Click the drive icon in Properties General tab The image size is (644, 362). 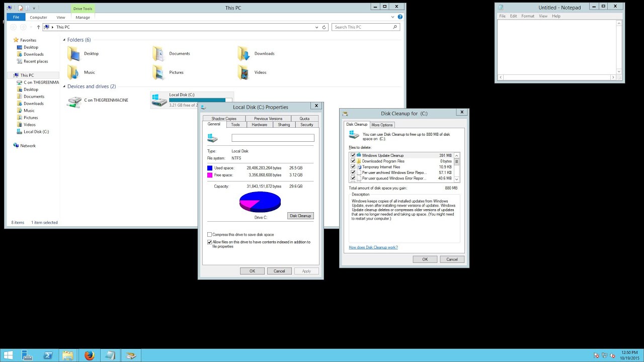point(212,138)
